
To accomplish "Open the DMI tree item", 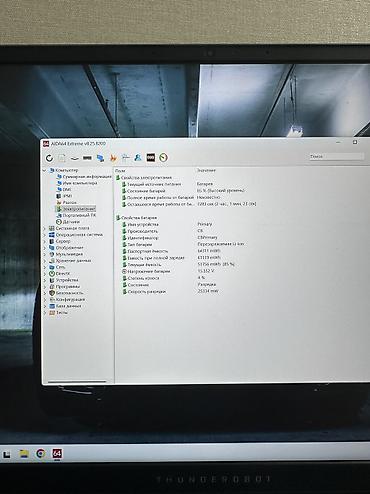I will click(64, 189).
